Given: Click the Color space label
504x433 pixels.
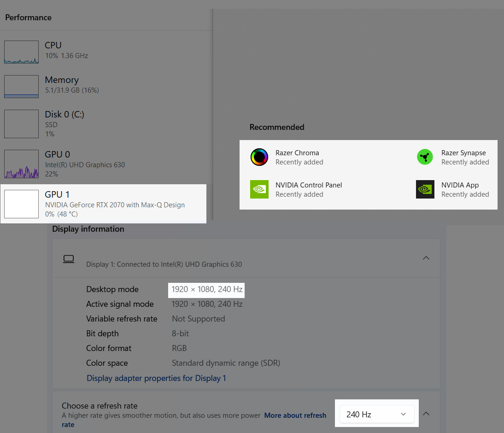Looking at the screenshot, I should (107, 363).
